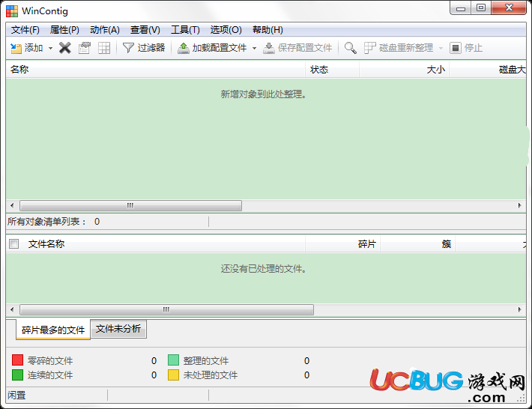The height and width of the screenshot is (409, 532).
Task: Sort by the 簇 column header
Action: [x=417, y=244]
